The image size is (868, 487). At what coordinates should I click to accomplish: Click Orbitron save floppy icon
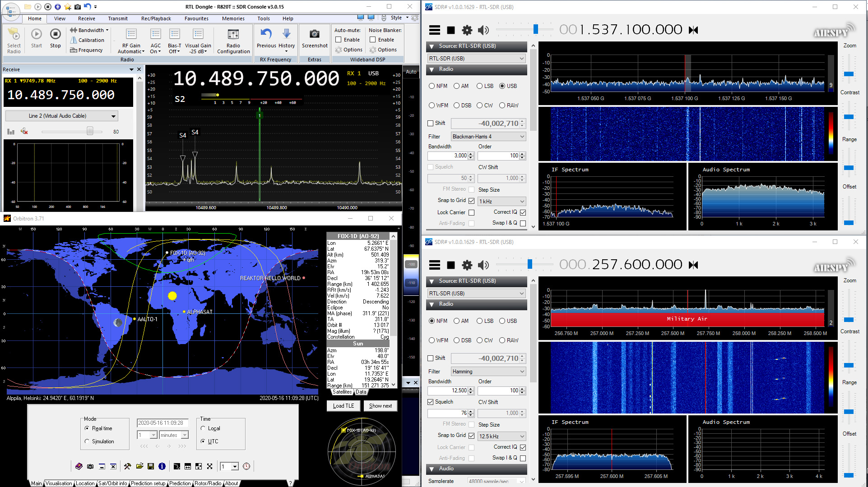coord(151,466)
